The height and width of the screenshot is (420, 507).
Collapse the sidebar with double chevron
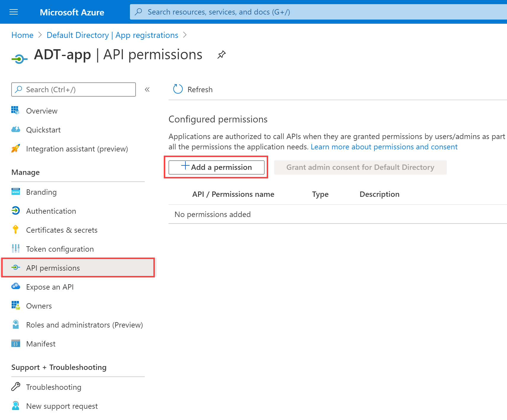coord(147,90)
